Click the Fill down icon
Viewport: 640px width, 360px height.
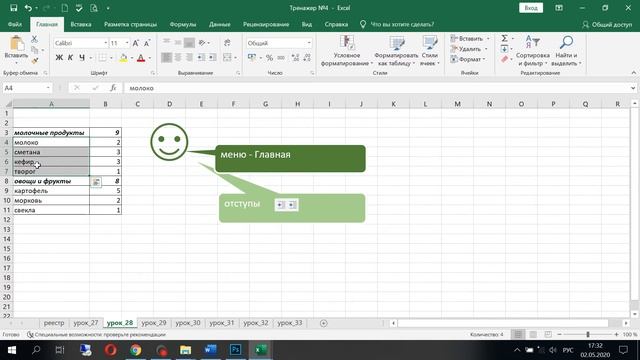click(504, 49)
